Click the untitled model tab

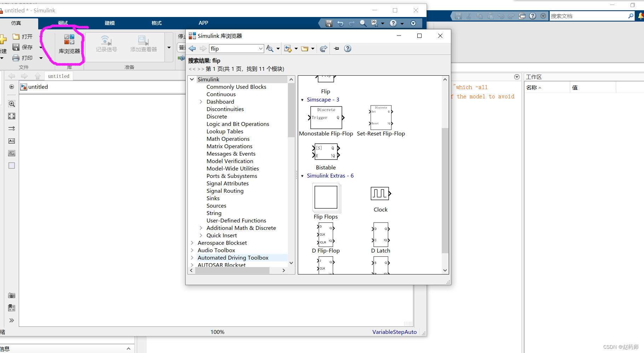tap(59, 76)
